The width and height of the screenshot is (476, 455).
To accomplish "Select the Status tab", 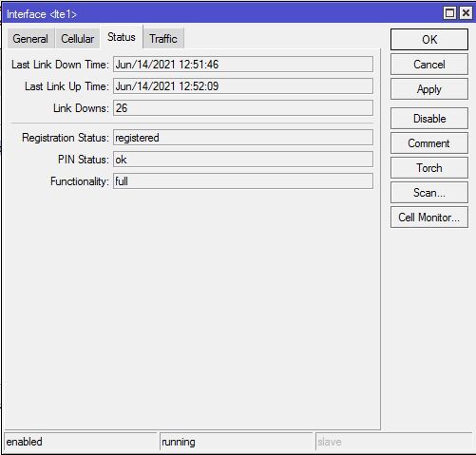I will click(x=122, y=37).
